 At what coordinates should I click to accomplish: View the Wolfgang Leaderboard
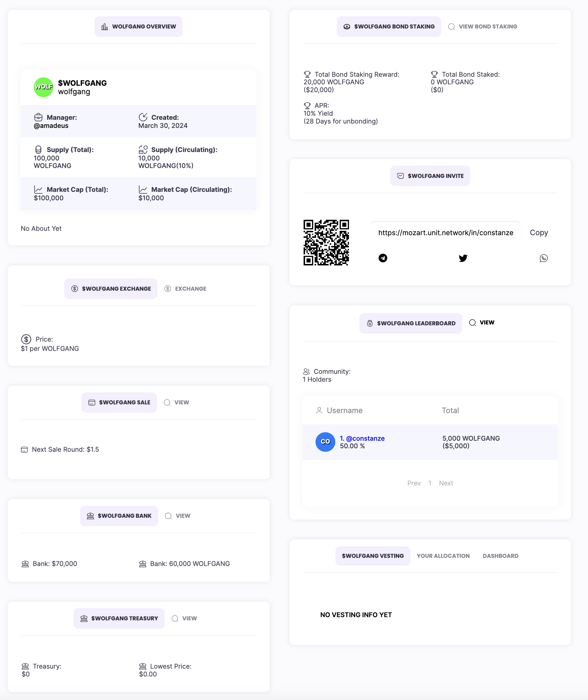click(482, 322)
